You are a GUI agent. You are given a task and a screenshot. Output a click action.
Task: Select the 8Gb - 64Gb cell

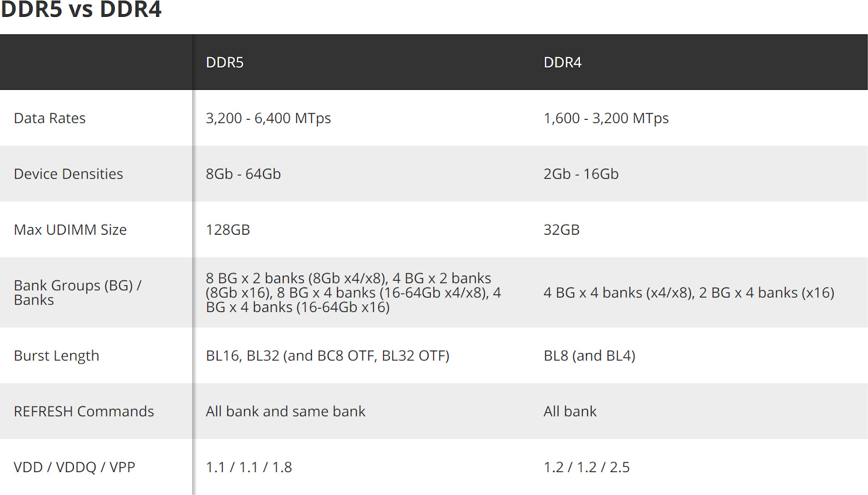[x=243, y=174]
